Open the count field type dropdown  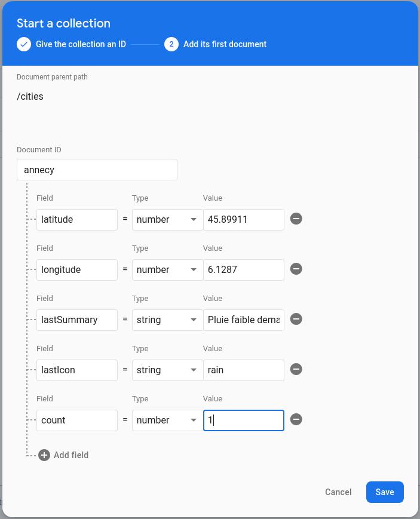click(x=167, y=420)
